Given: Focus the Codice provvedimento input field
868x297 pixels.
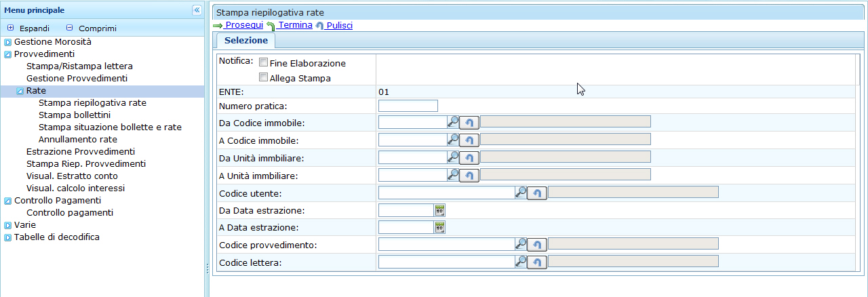Looking at the screenshot, I should pos(447,243).
